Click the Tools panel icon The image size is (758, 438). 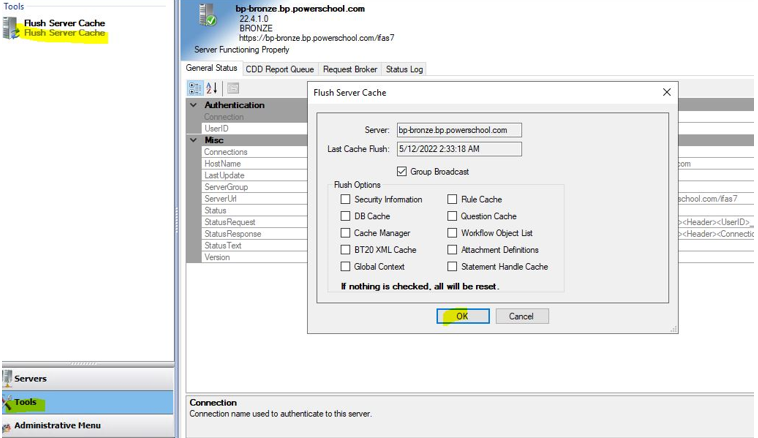coord(8,403)
